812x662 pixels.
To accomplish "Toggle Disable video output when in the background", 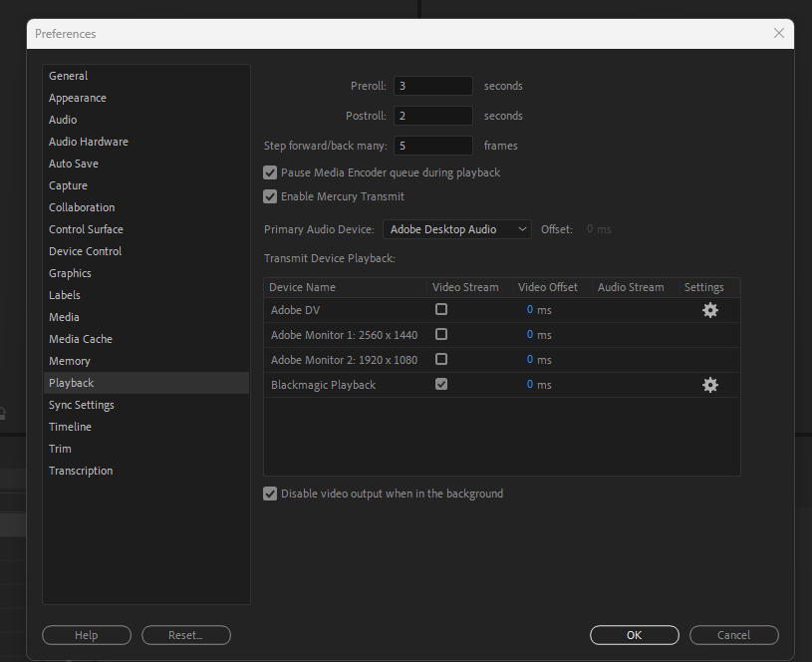I will [270, 493].
